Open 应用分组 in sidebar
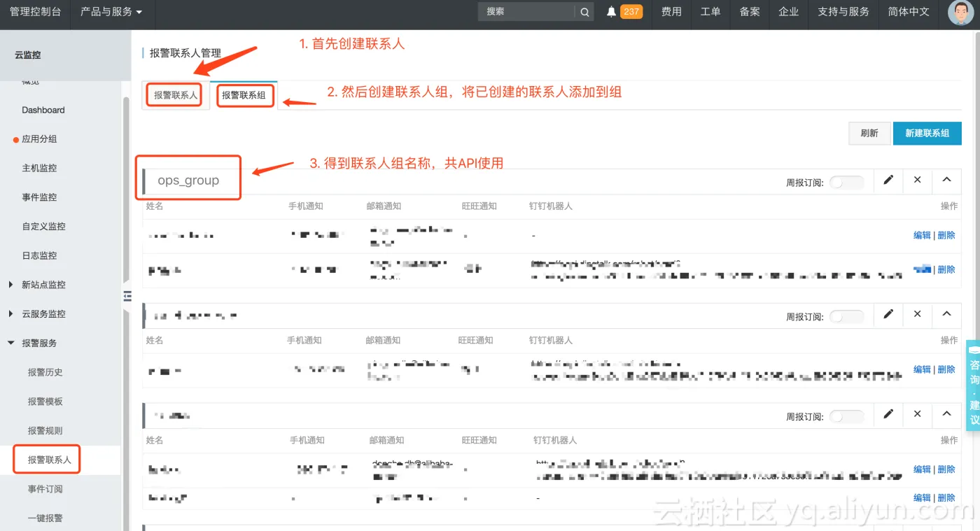Image resolution: width=980 pixels, height=531 pixels. [x=39, y=139]
